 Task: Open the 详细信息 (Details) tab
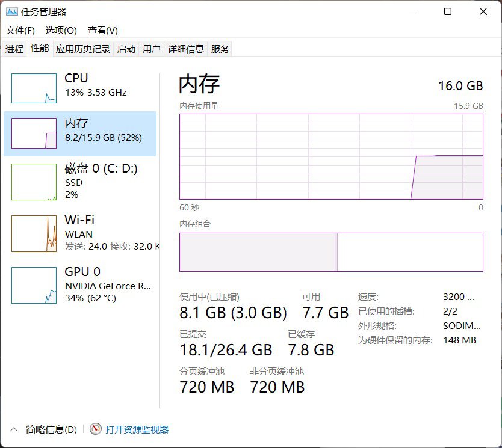(184, 49)
